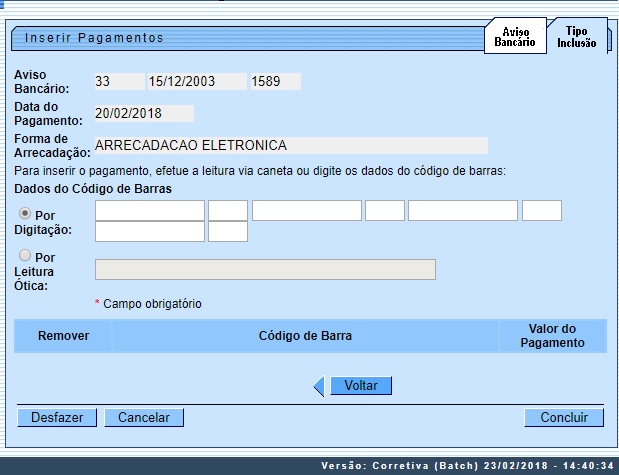Screen dimensions: 619x475
Task: Click the Código de Barra column header
Action: (x=305, y=336)
